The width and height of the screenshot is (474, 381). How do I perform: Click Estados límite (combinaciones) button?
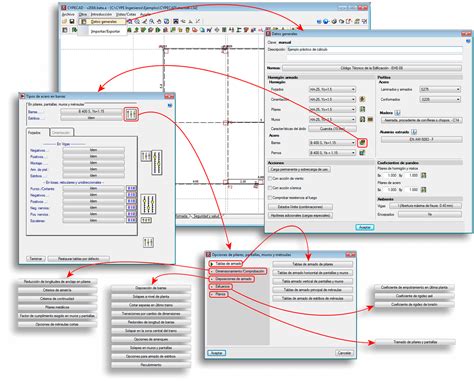[300, 207]
